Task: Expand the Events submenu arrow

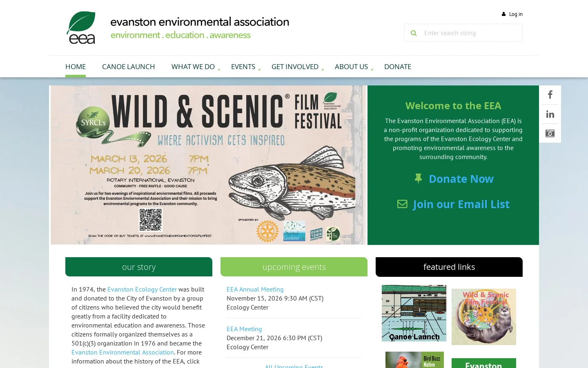Action: click(259, 69)
